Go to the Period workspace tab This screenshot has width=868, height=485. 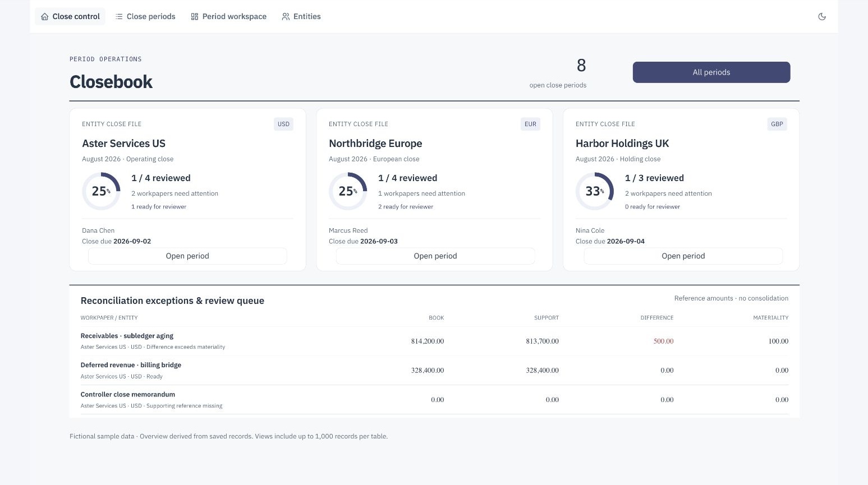point(228,17)
